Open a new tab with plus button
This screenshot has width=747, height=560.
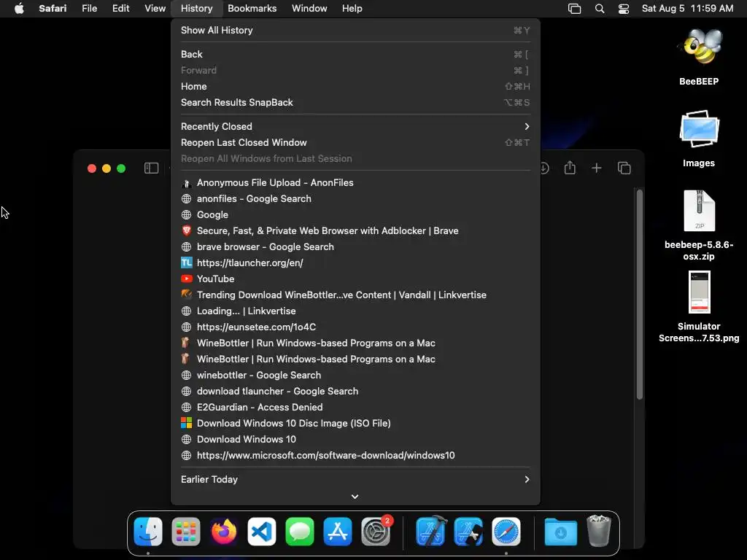pos(597,168)
